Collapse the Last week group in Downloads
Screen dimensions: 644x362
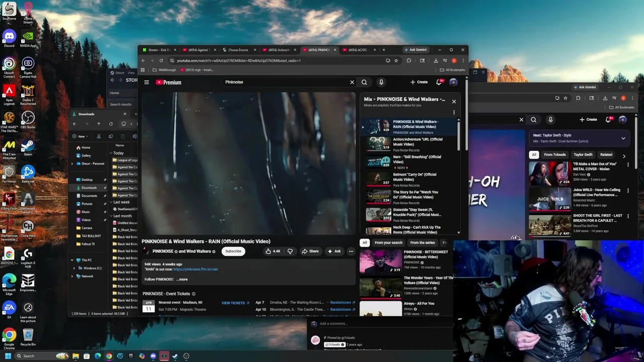pyautogui.click(x=111, y=202)
